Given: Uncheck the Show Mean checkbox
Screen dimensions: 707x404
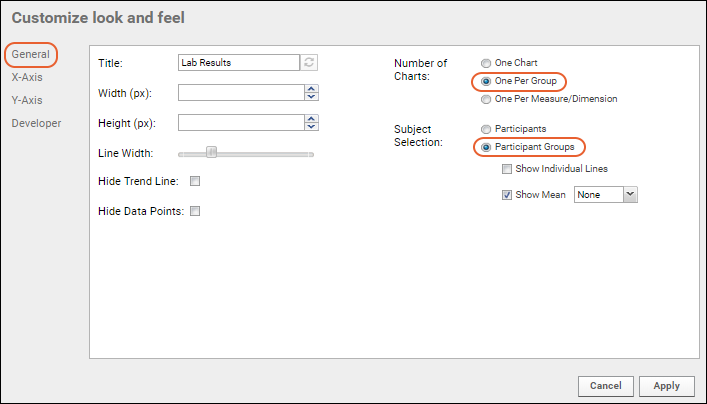Looking at the screenshot, I should 507,195.
